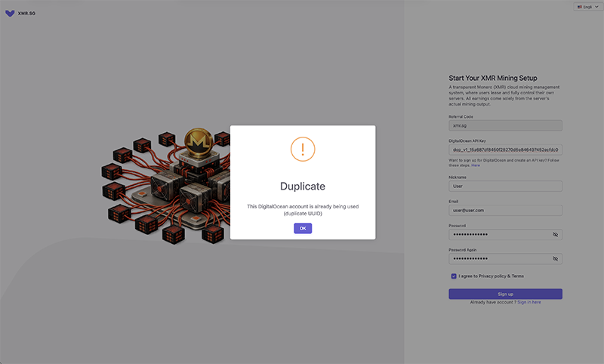The width and height of the screenshot is (604, 364).
Task: Click the Email input field
Action: click(505, 211)
